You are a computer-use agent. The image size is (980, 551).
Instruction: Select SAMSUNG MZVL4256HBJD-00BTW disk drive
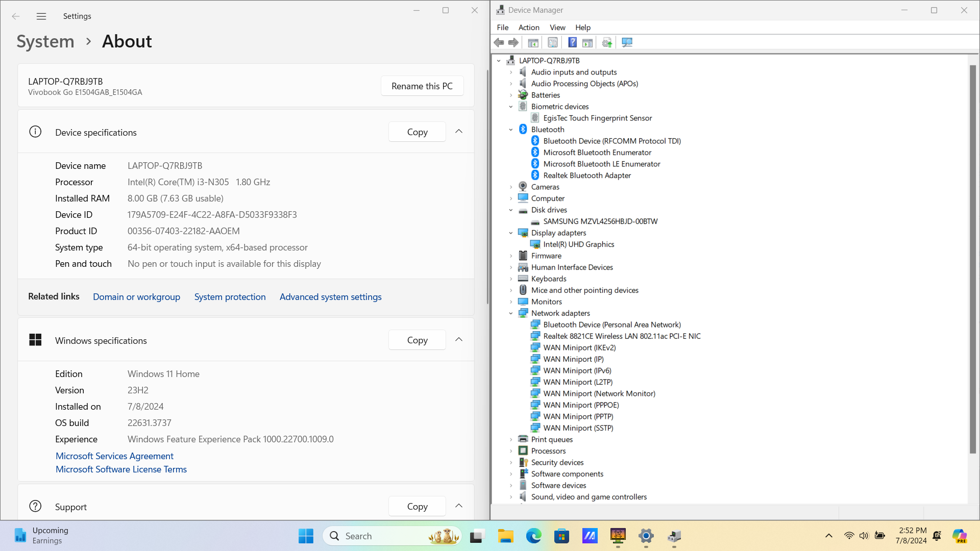pos(600,221)
